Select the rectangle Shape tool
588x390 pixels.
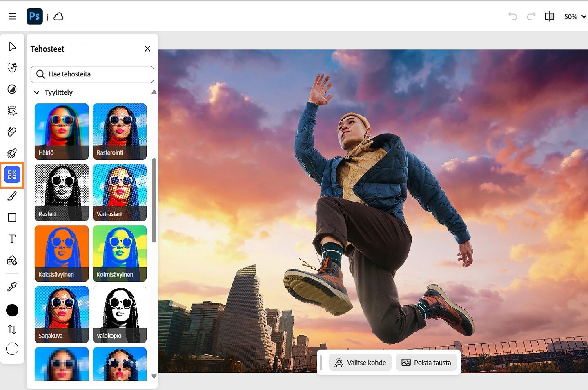[x=12, y=217]
